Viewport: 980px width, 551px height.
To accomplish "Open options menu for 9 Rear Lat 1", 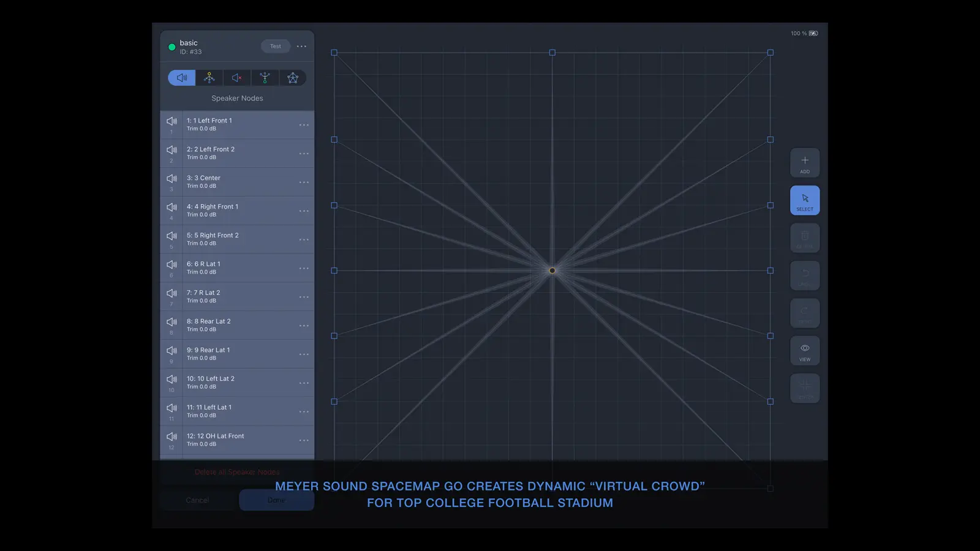I will [304, 354].
